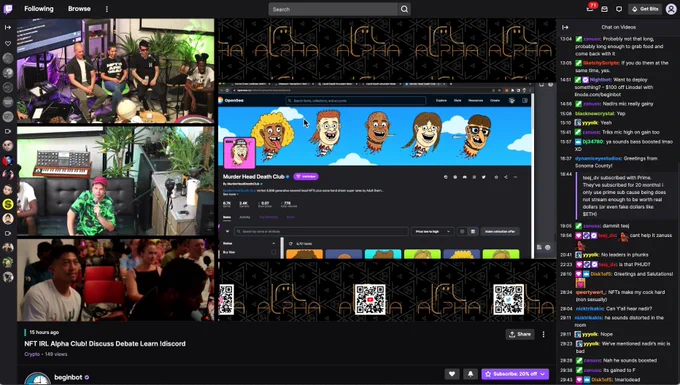Collapse the Chat on Videos panel

tap(565, 27)
